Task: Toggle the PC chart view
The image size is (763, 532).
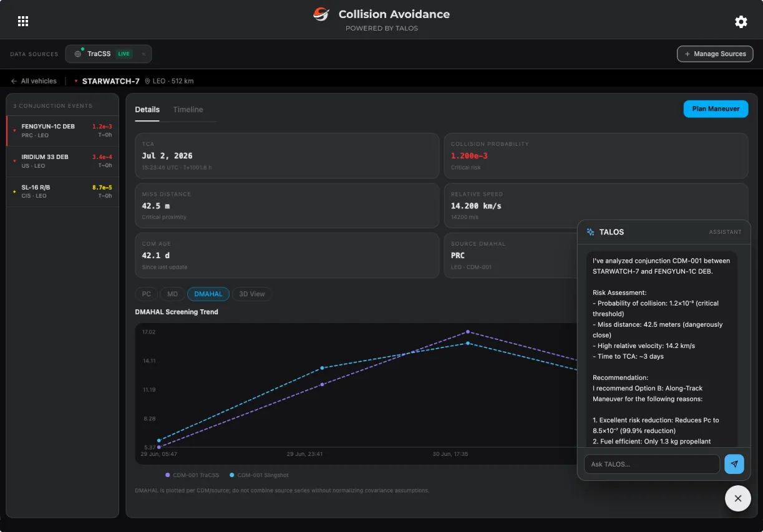Action: 147,294
